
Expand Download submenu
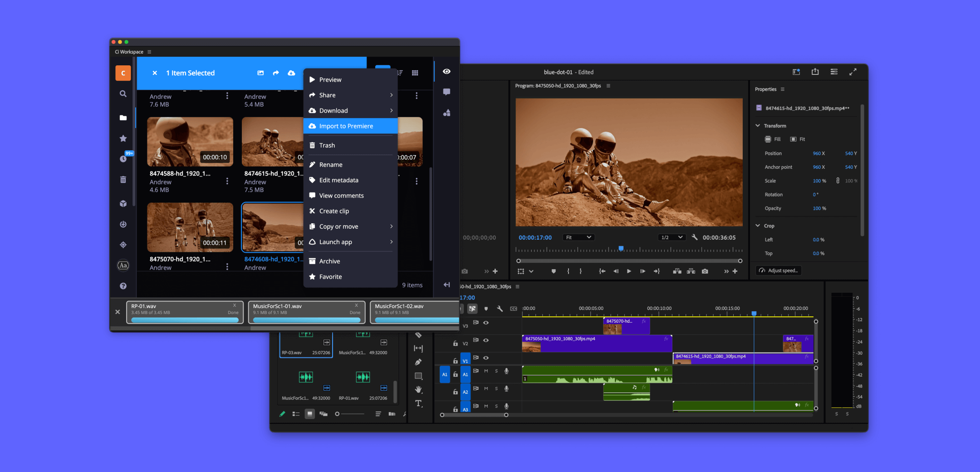[x=351, y=110]
